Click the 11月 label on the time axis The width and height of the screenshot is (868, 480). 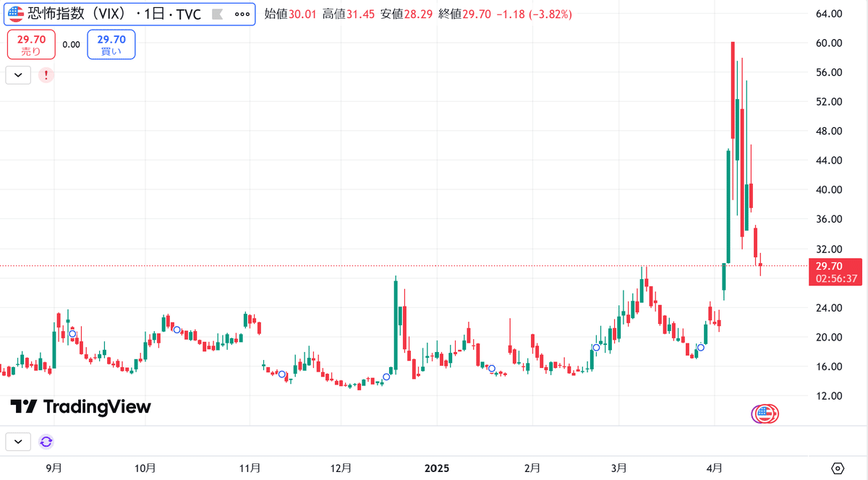click(250, 468)
